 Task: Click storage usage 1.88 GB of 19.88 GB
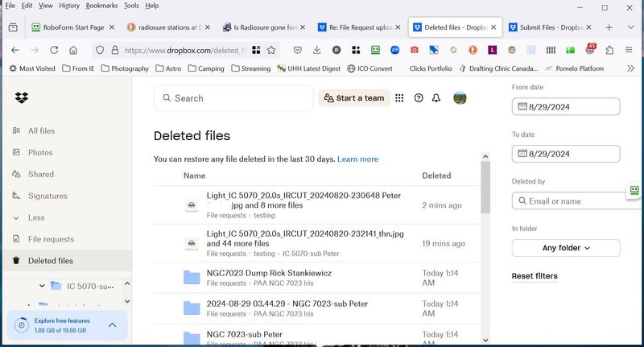(x=60, y=330)
